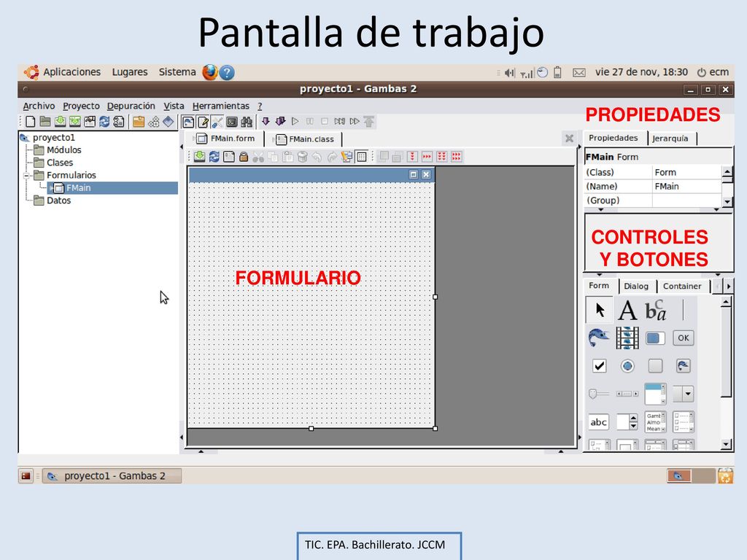Show more toolbox tabs with right arrow

(x=729, y=286)
